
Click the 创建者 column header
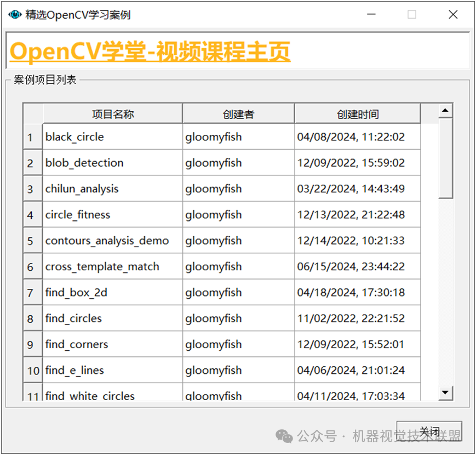238,113
